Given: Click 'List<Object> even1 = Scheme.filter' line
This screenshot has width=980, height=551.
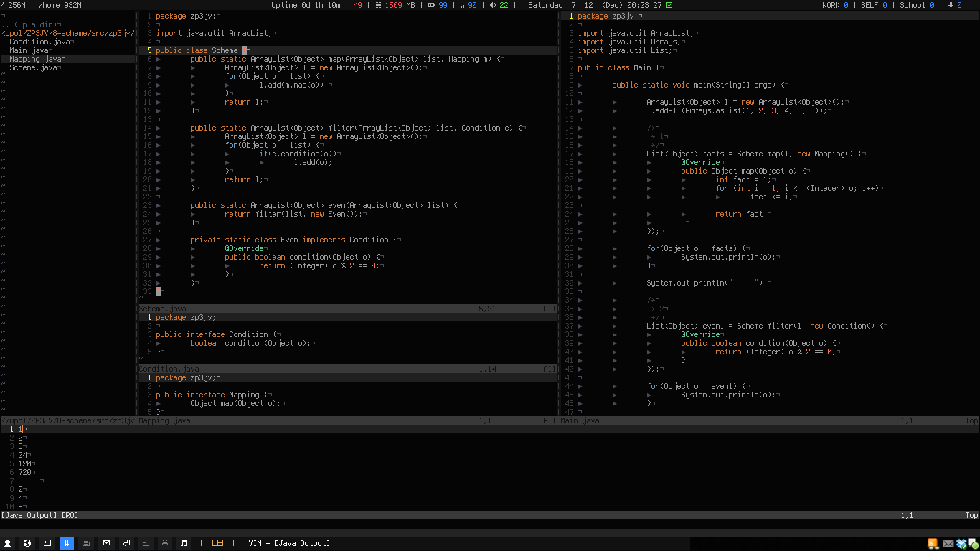Looking at the screenshot, I should 766,326.
